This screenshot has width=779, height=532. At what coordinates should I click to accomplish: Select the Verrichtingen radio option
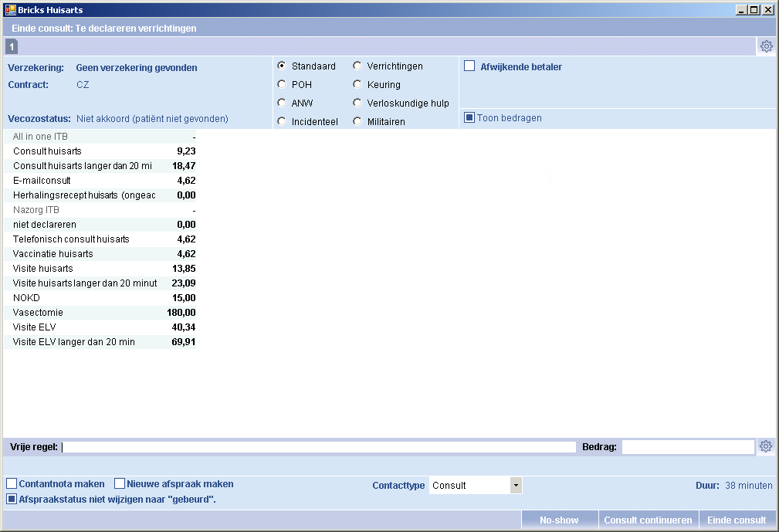(357, 66)
